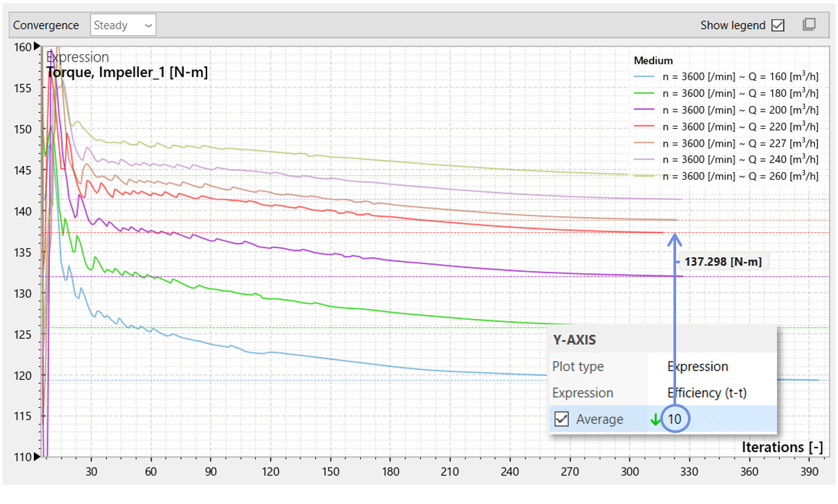Click the Medium legend heading
This screenshot has width=838, height=504.
click(653, 61)
